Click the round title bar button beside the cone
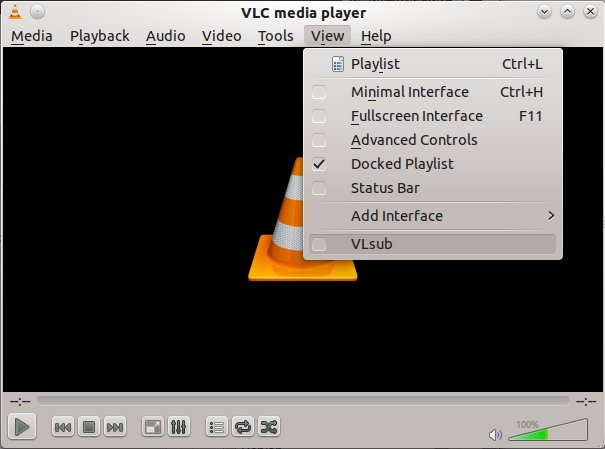 click(x=37, y=12)
